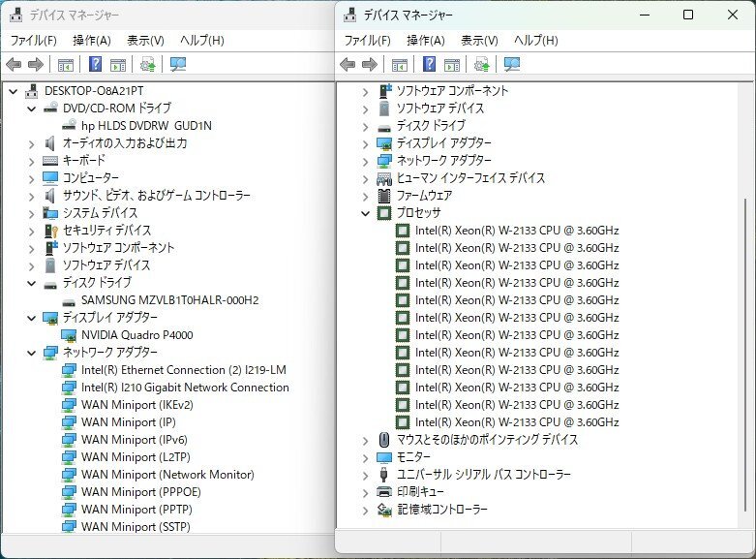Click Scan for hardware changes icon in left window
This screenshot has height=559, width=756.
(x=178, y=64)
